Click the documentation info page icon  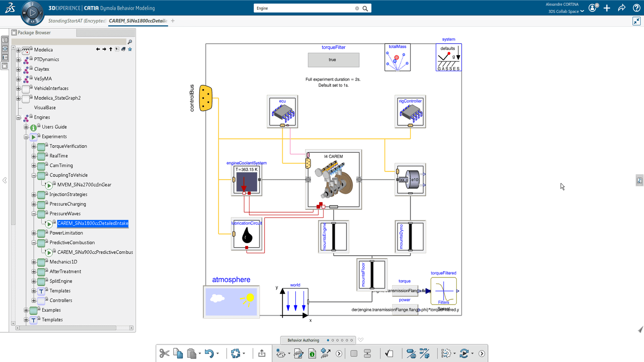pos(312,353)
